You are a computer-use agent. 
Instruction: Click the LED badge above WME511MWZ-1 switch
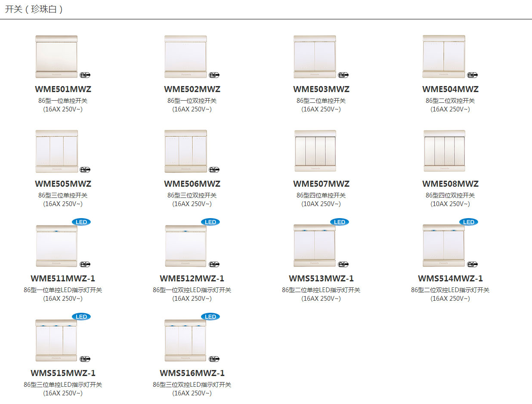(81, 222)
